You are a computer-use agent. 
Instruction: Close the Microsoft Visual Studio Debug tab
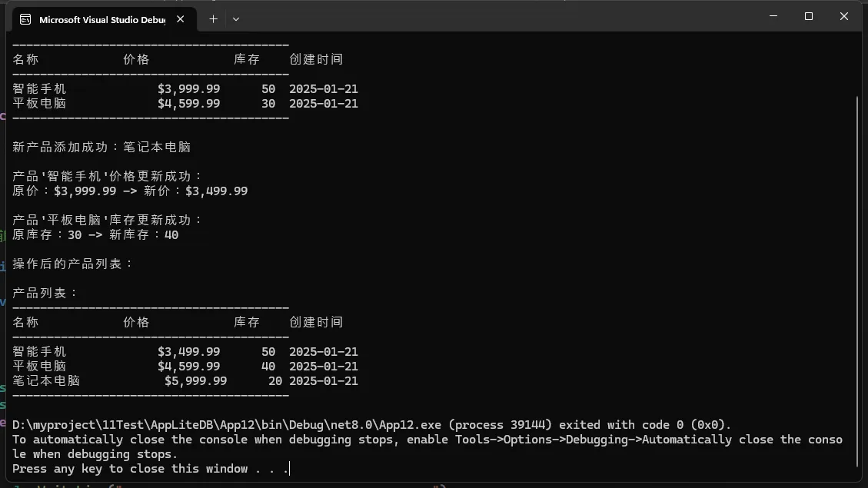(x=181, y=19)
